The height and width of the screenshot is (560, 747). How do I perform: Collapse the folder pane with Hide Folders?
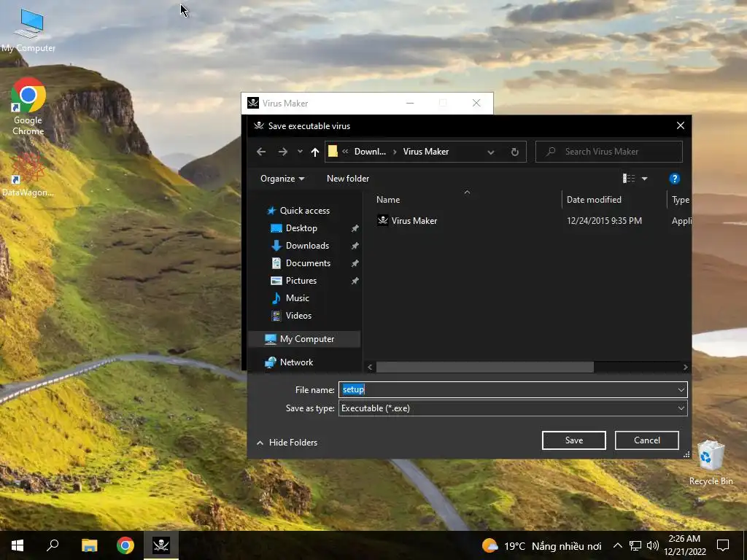click(287, 443)
